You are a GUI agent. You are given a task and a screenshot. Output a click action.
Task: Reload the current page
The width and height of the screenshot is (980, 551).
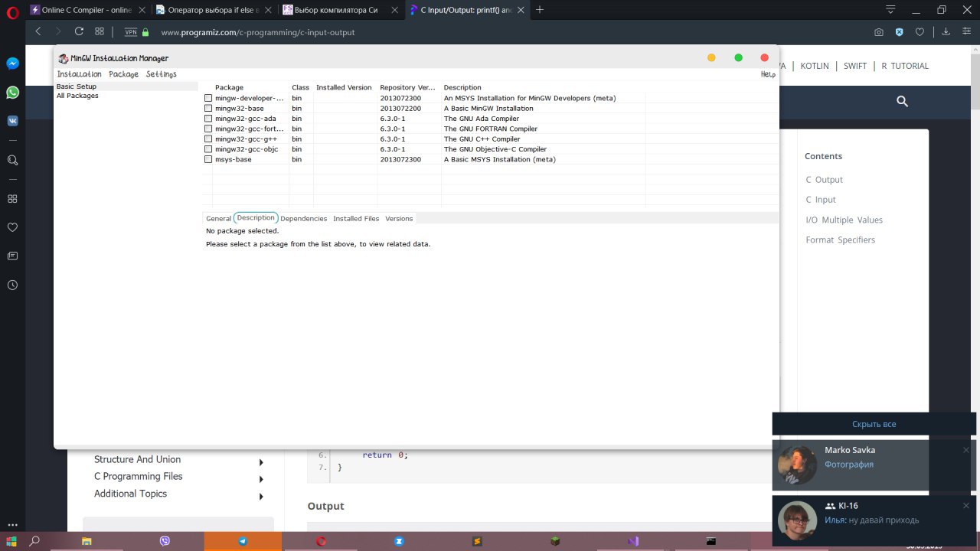[79, 32]
